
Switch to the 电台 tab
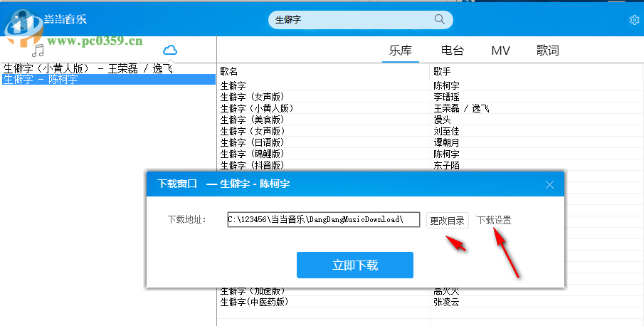452,51
